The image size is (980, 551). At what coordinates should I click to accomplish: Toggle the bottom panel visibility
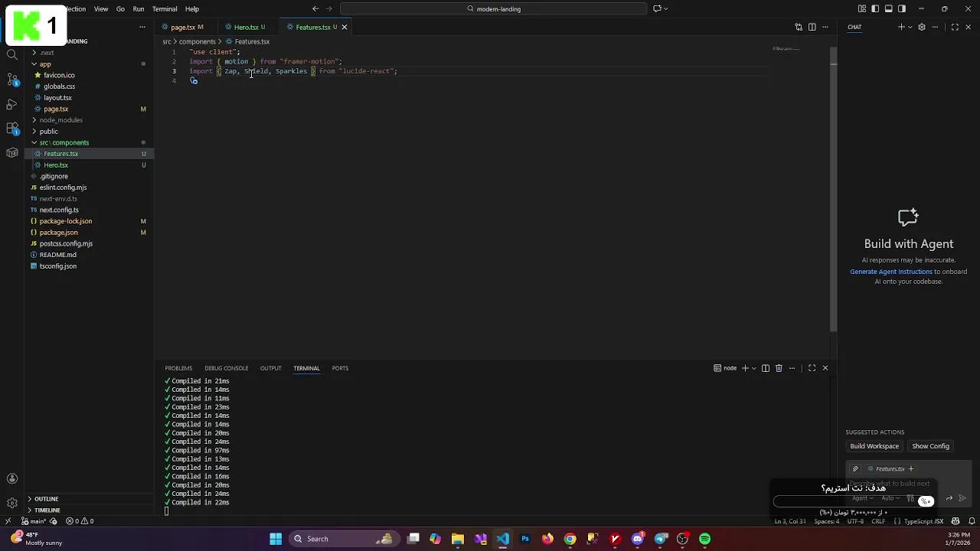(889, 9)
